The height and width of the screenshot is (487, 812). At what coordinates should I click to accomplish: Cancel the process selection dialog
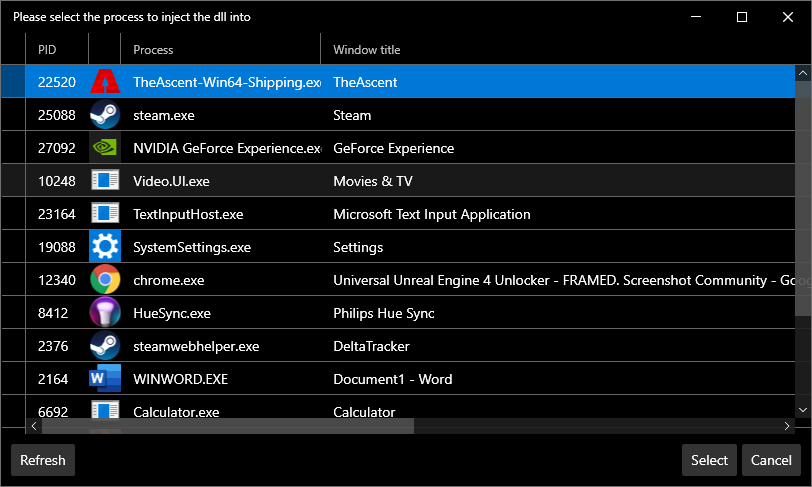pos(771,460)
